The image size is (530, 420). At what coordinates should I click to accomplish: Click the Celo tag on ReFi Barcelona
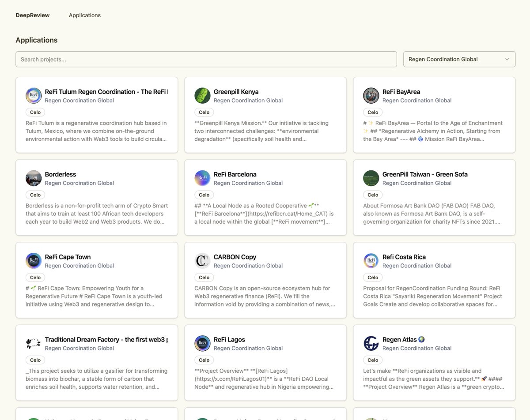(204, 195)
